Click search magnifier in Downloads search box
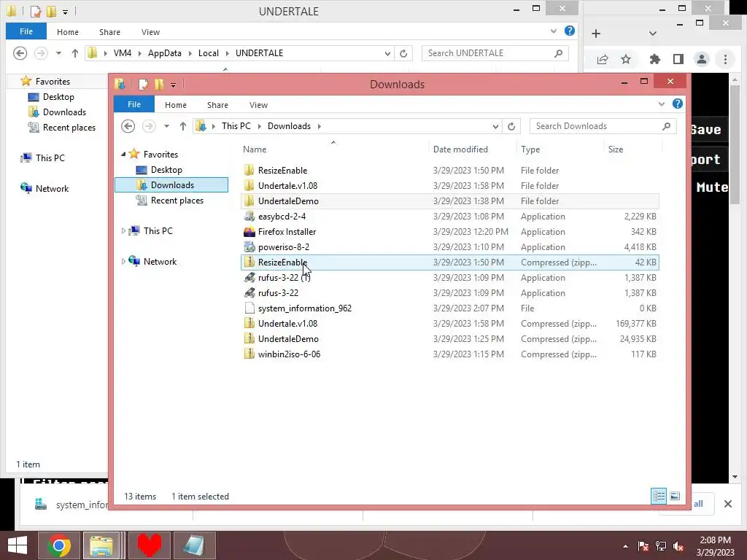 click(x=666, y=126)
